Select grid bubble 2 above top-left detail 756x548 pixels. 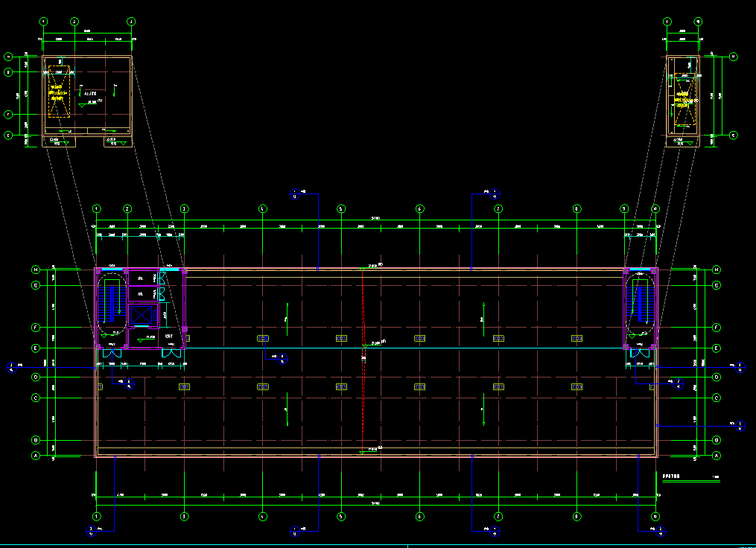(74, 22)
